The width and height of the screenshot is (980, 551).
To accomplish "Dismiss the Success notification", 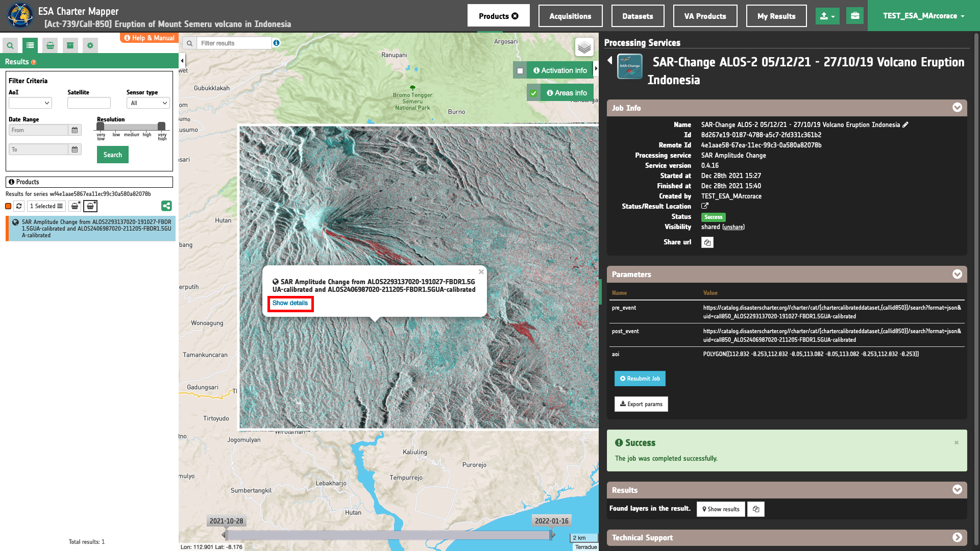I will [957, 442].
